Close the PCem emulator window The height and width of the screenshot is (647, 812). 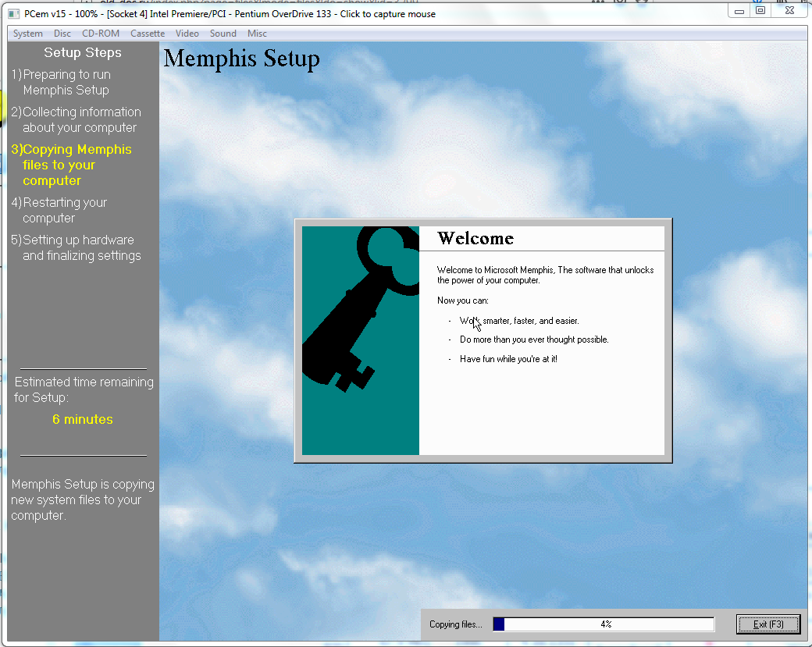pyautogui.click(x=789, y=11)
